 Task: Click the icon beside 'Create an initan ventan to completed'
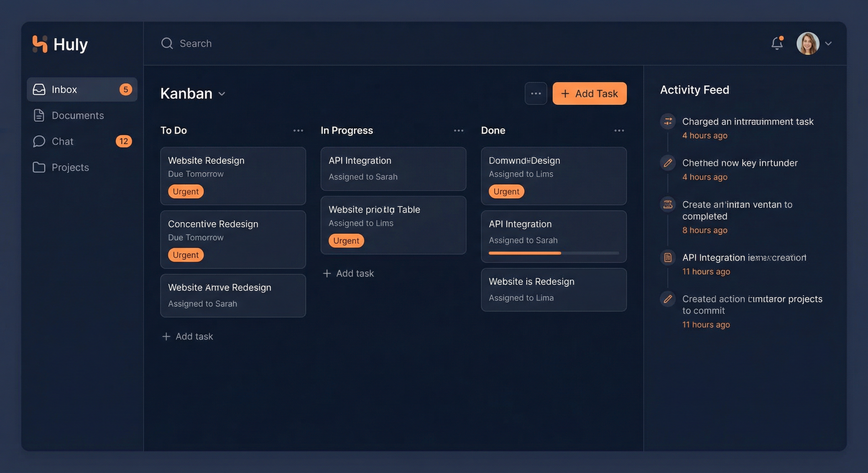668,204
